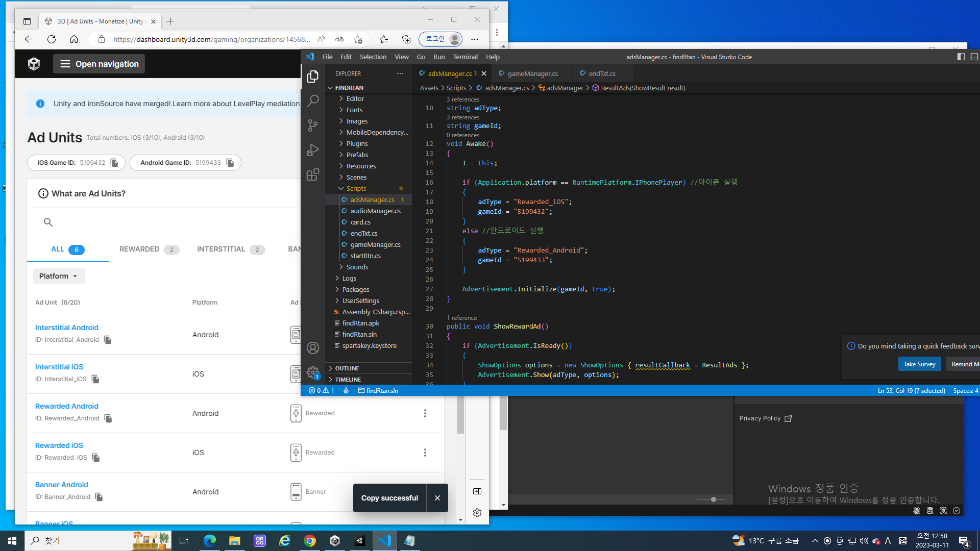Click the Unity logo in dashboard
Image resolution: width=980 pixels, height=551 pixels.
[x=34, y=64]
